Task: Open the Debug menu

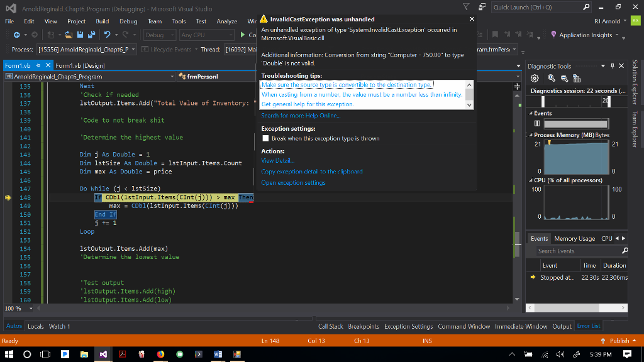Action: pos(128,21)
